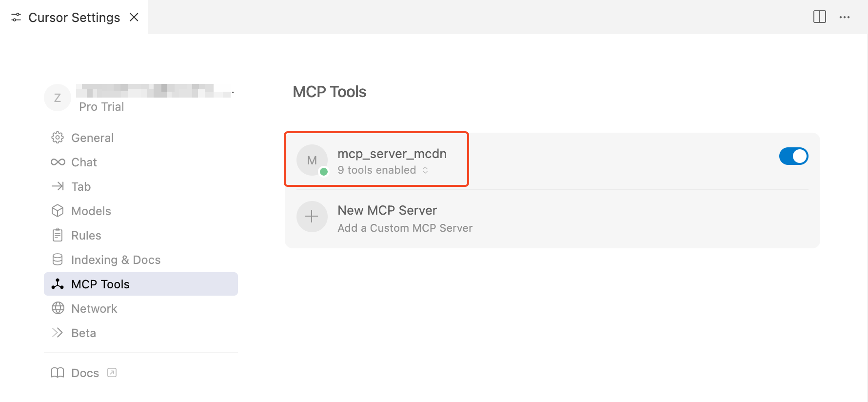Toggle the mcp_server_mcdn server switch
This screenshot has height=402, width=868.
[793, 156]
